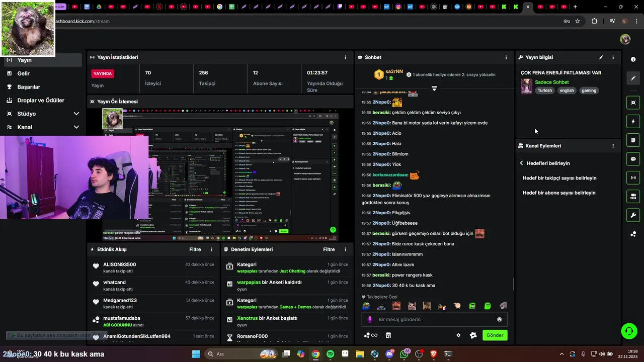
Task: Collapse the chat leaderboard arrow
Action: pos(434,88)
